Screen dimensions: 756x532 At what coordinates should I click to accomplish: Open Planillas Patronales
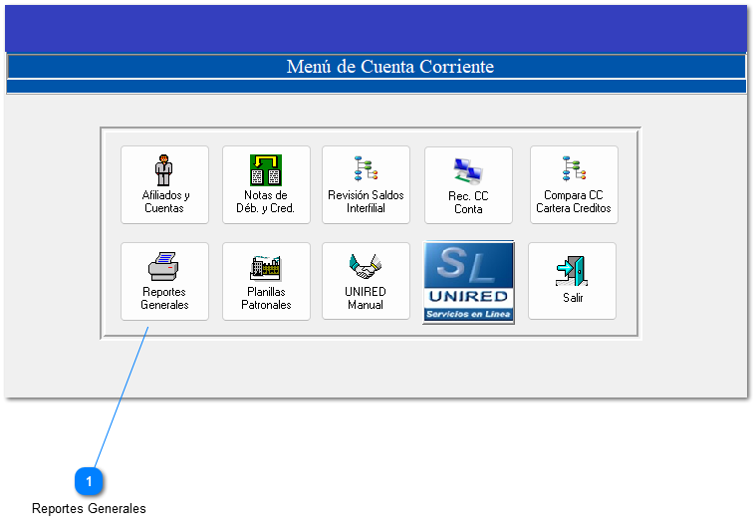coord(266,281)
